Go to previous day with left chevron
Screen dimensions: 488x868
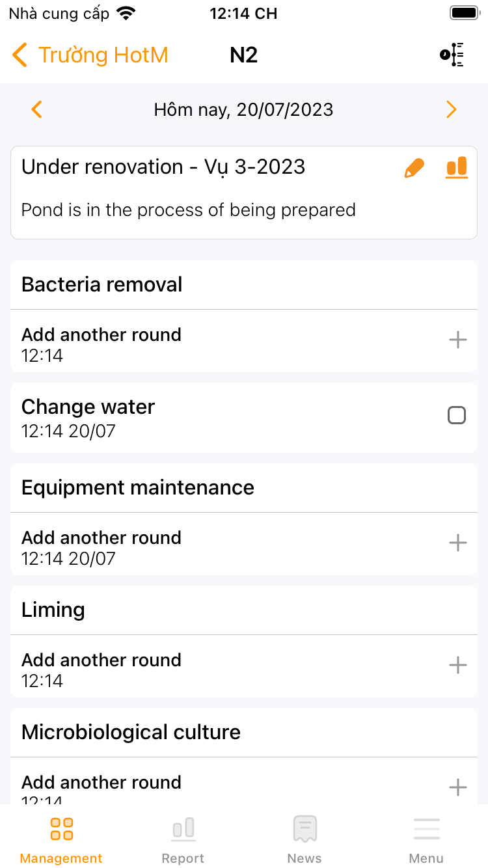click(37, 109)
